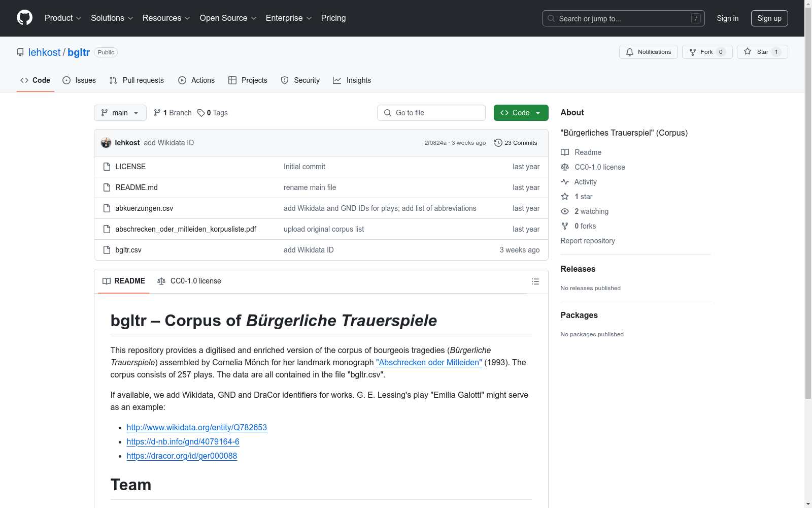Click the search magnifier icon in header
The image size is (812, 508).
click(x=551, y=18)
